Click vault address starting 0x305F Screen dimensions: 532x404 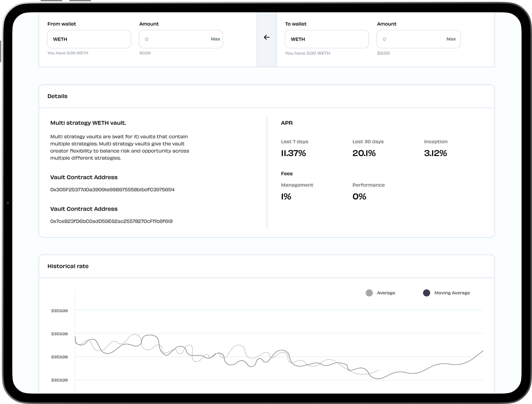[112, 190]
